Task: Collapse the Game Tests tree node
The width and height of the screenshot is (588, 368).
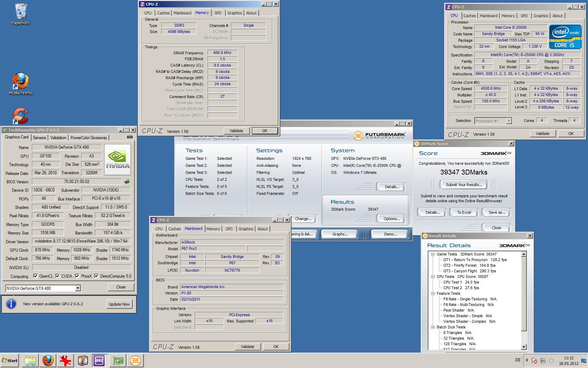Action: coord(433,254)
